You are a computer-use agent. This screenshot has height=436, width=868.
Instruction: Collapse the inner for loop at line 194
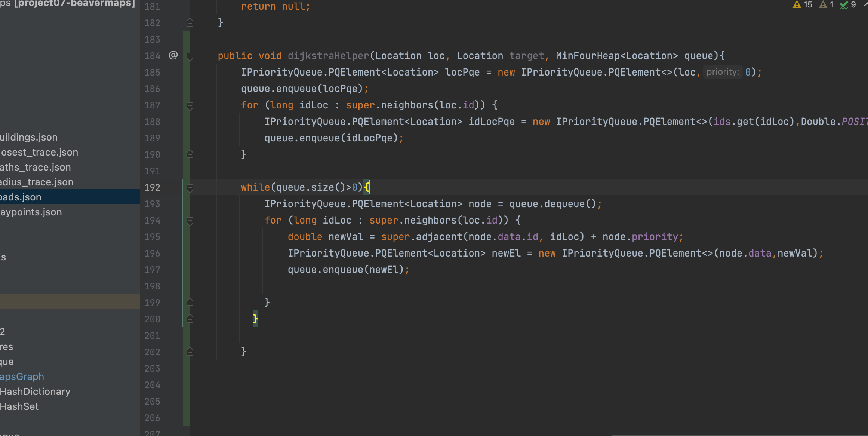190,221
